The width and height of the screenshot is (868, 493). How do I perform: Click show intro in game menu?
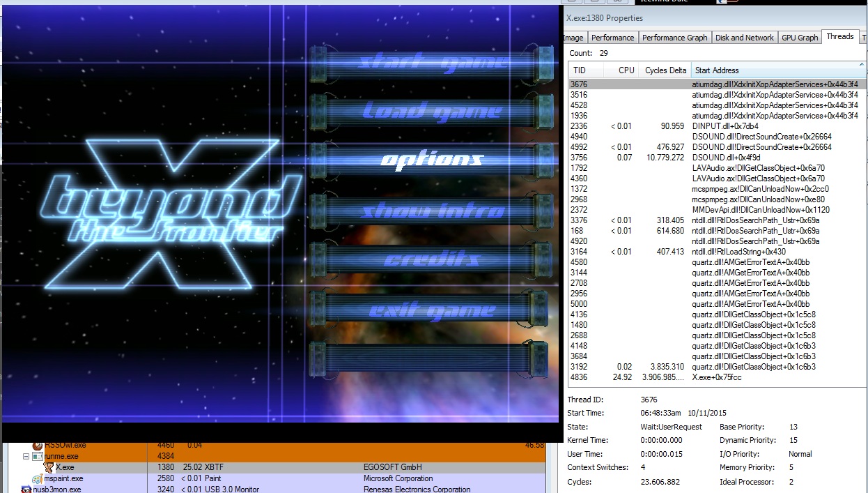432,210
